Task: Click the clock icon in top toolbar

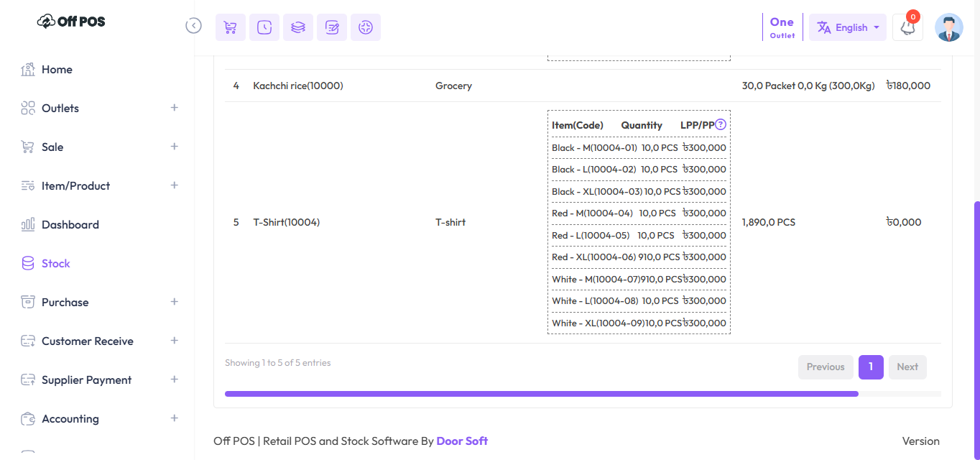Action: [x=264, y=27]
